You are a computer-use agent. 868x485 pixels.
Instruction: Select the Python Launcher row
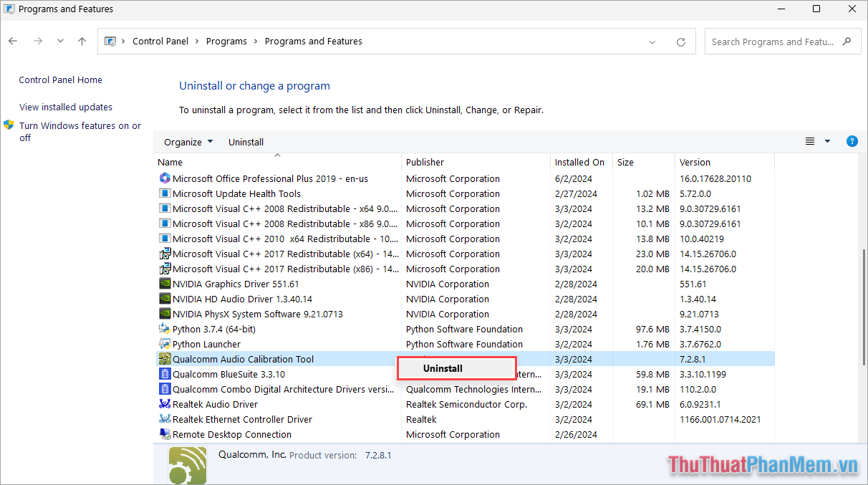pyautogui.click(x=464, y=344)
